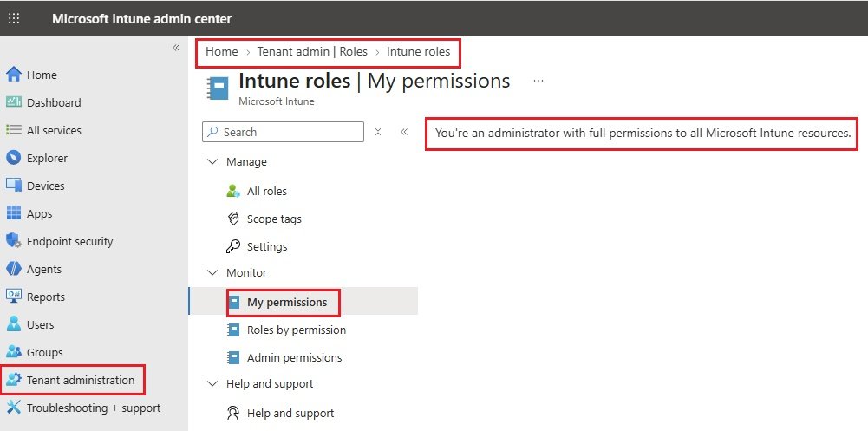Screen dimensions: 868x431
Task: Select Roles by permission
Action: pyautogui.click(x=297, y=330)
